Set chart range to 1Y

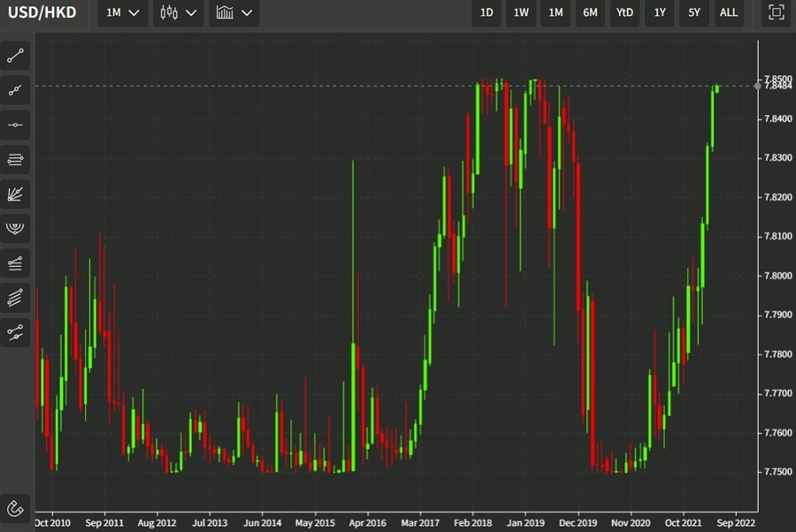tap(660, 12)
